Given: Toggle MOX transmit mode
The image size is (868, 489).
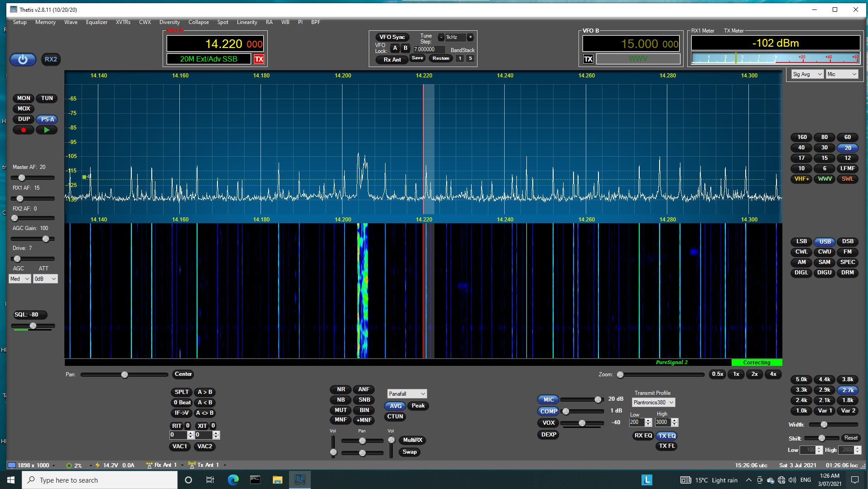Looking at the screenshot, I should click(x=23, y=108).
